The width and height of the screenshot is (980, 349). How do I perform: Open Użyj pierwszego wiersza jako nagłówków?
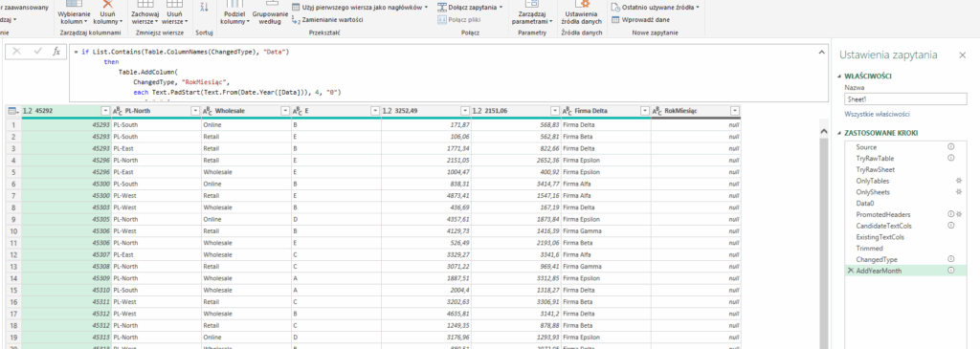tap(360, 7)
